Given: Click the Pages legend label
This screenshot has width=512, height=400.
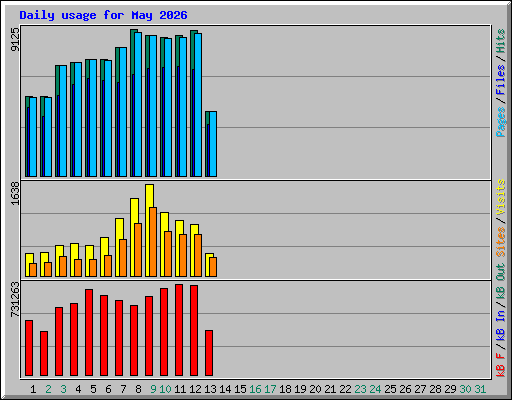Looking at the screenshot, I should [x=501, y=122].
